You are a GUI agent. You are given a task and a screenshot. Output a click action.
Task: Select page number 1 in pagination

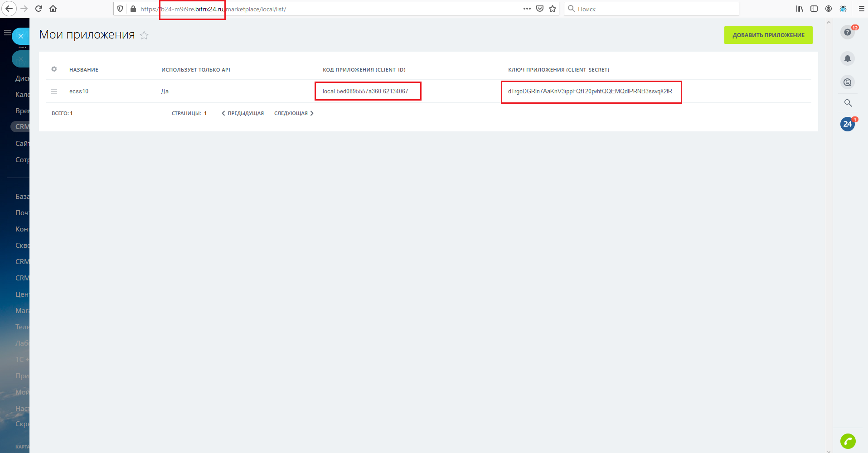coord(205,113)
